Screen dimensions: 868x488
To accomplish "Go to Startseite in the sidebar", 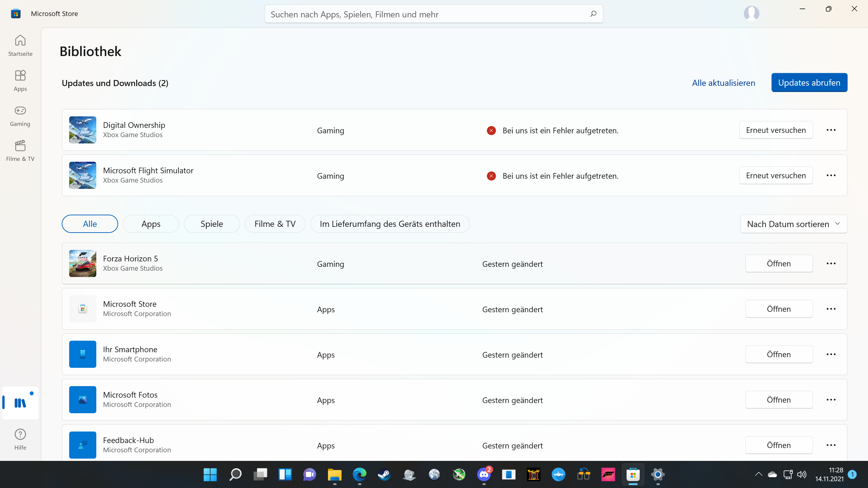I will click(20, 45).
